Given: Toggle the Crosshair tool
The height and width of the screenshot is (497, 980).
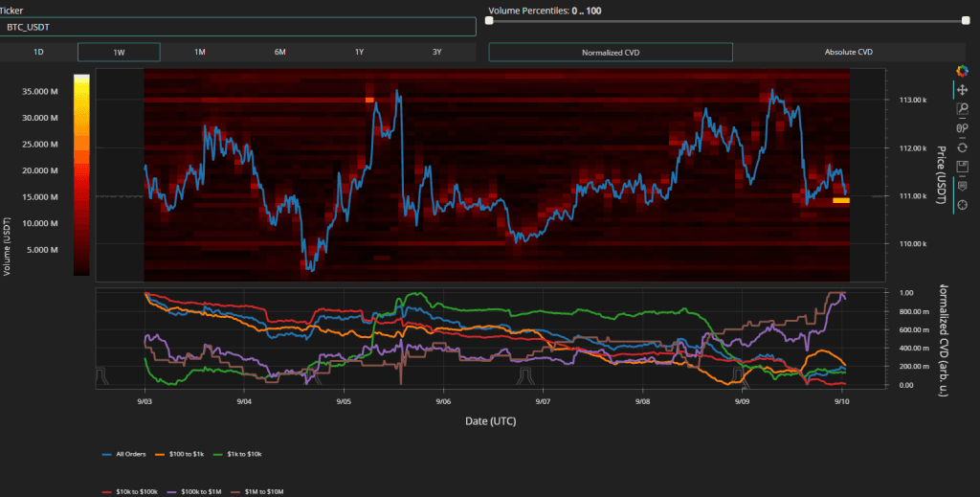Looking at the screenshot, I should [x=962, y=203].
